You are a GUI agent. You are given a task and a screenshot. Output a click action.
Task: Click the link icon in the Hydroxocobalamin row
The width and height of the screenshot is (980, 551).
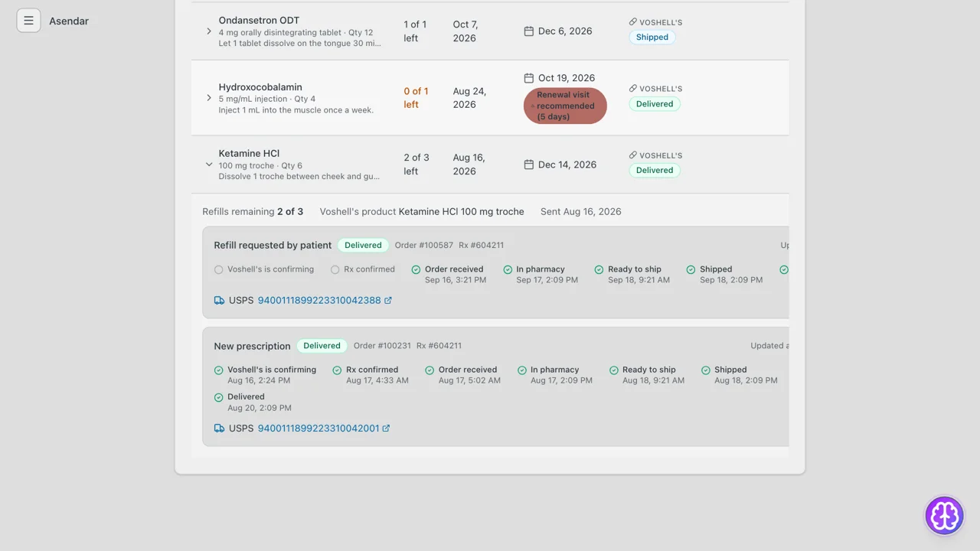(x=633, y=89)
